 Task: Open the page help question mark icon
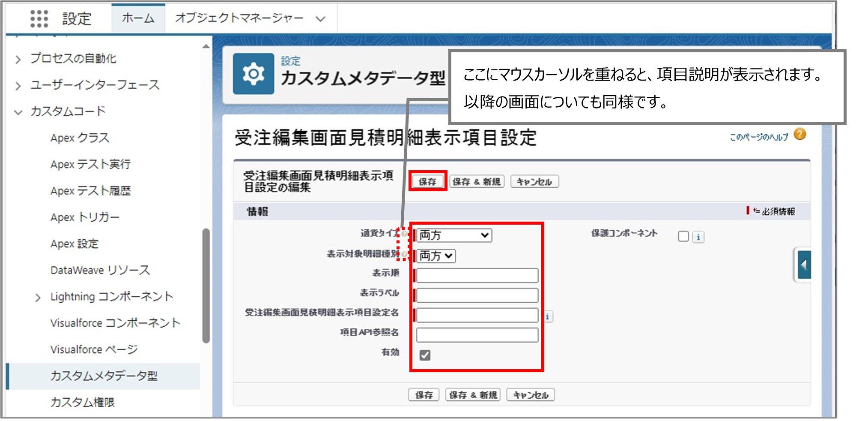click(x=799, y=134)
